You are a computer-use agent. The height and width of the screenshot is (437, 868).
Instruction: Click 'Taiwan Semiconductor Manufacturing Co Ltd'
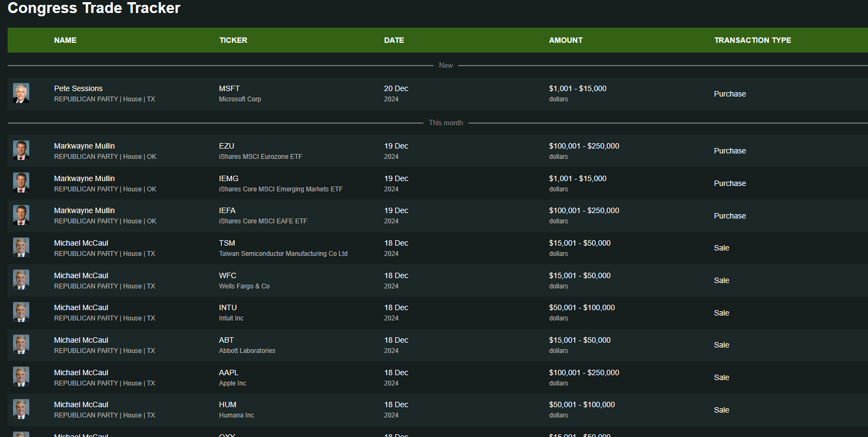[283, 254]
